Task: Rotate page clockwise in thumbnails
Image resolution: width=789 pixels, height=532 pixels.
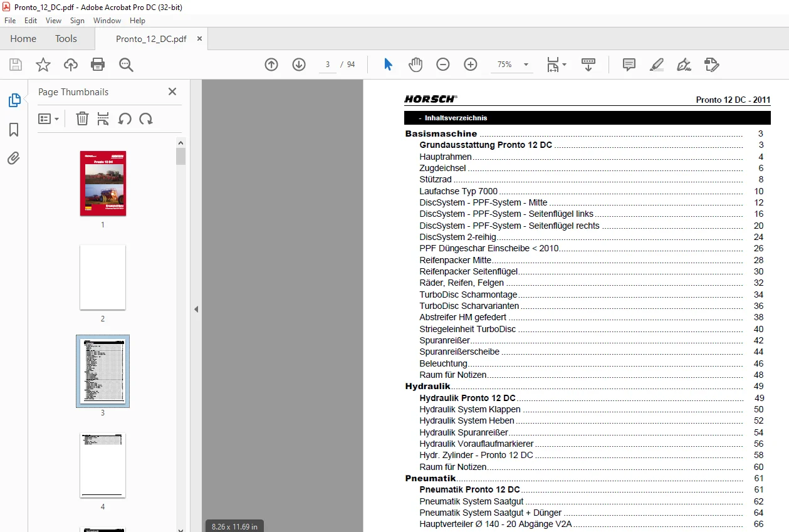Action: pos(146,118)
